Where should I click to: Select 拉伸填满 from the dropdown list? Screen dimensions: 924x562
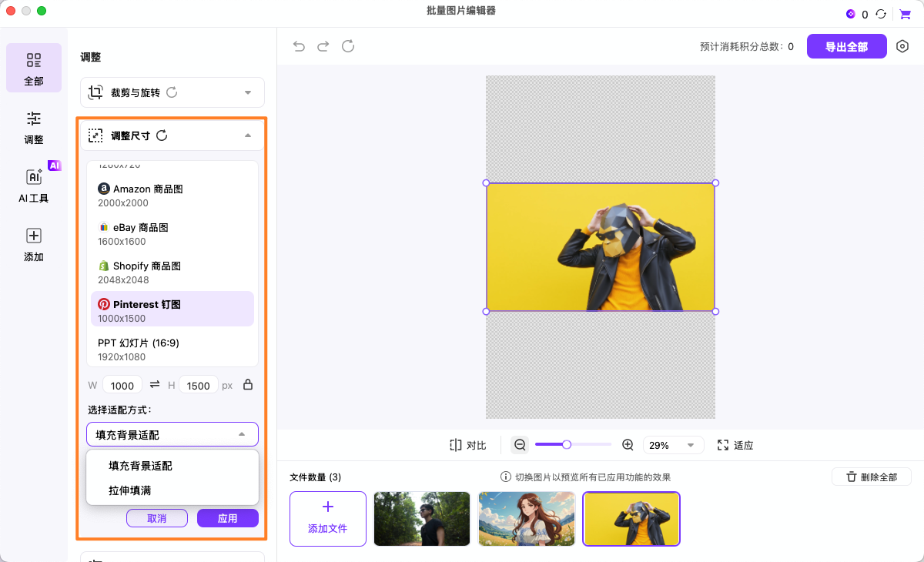point(130,490)
